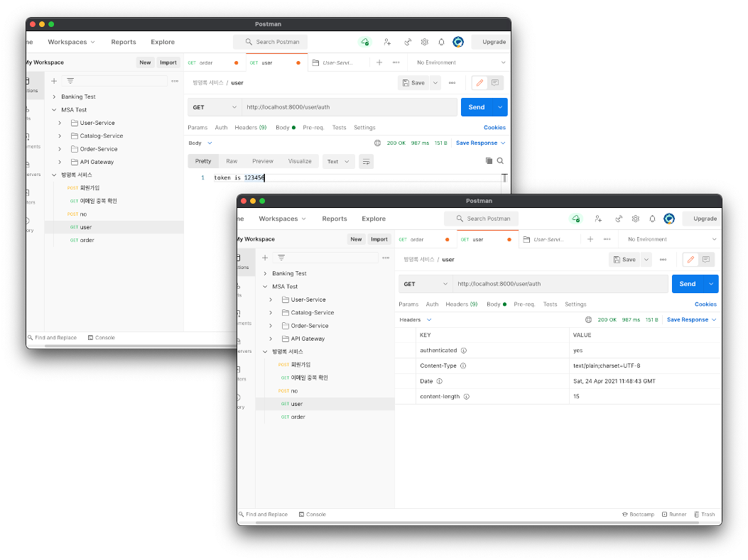Viewport: 748px width, 560px height.
Task: Click New button in back window
Action: pos(145,62)
